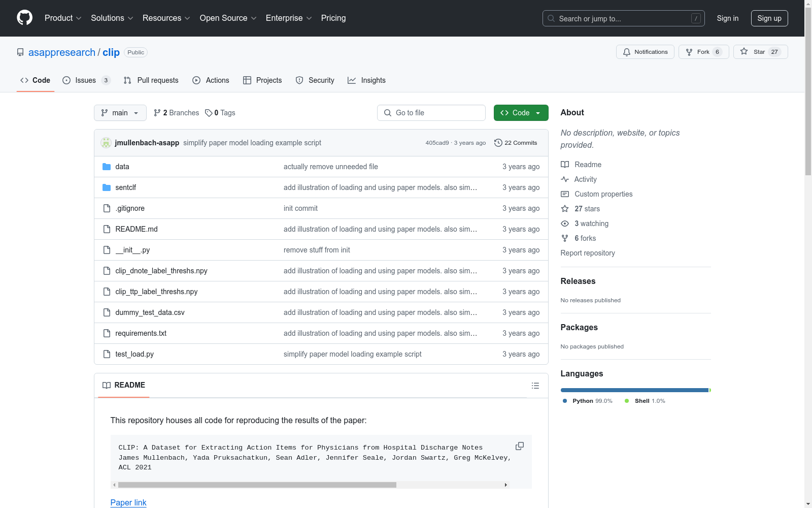Open the Pricing link
812x508 pixels.
pyautogui.click(x=333, y=18)
